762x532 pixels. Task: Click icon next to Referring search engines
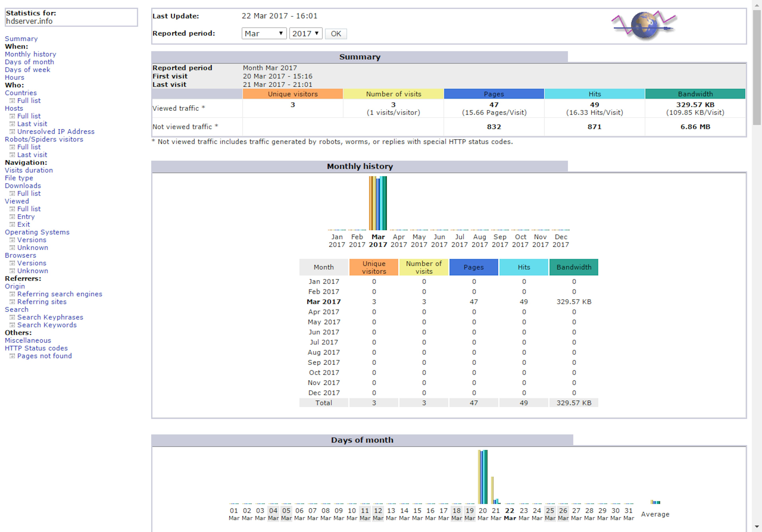point(12,294)
